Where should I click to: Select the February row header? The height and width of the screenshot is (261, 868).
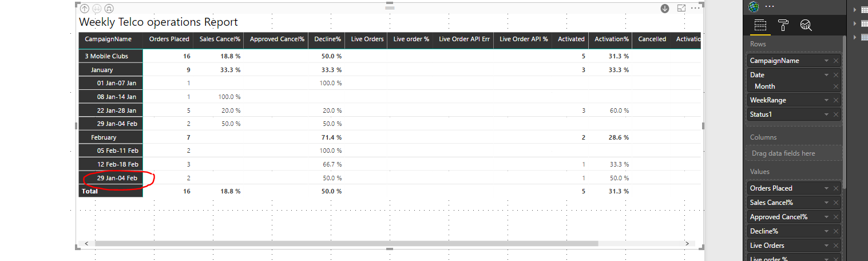(x=110, y=137)
